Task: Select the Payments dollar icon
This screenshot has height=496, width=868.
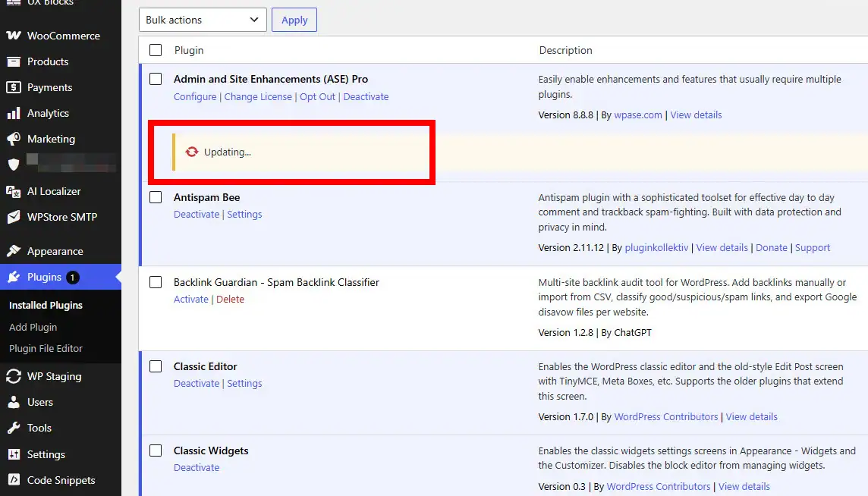Action: 14,87
